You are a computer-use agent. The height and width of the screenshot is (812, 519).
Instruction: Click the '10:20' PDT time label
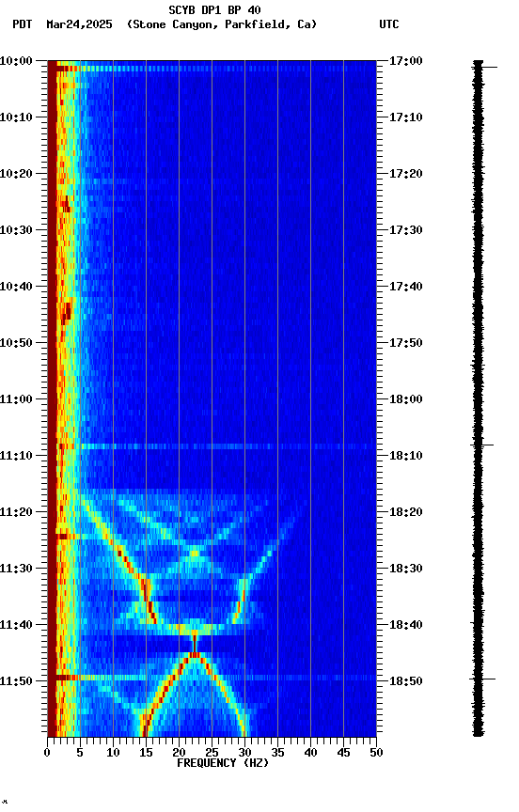(x=16, y=174)
